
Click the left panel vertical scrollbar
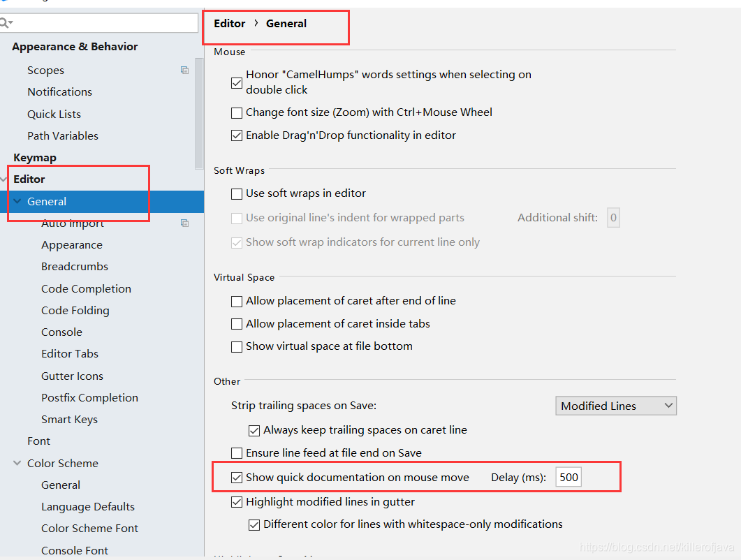(x=199, y=112)
